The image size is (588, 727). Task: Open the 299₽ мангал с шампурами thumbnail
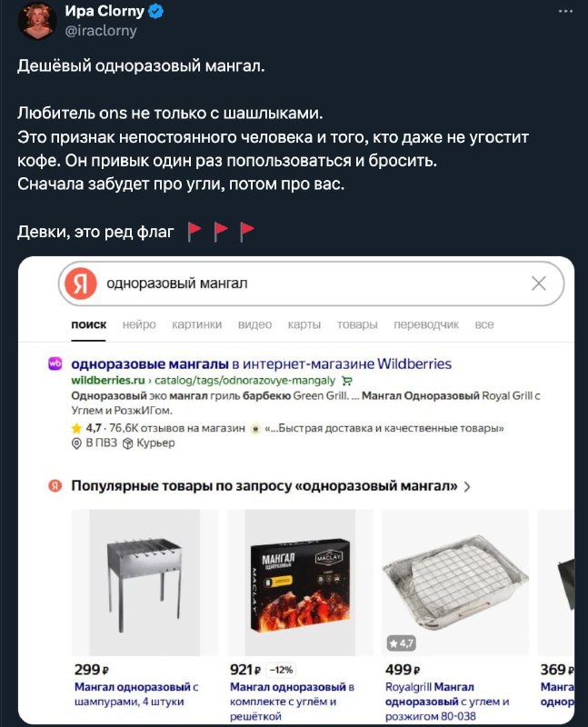coord(145,583)
